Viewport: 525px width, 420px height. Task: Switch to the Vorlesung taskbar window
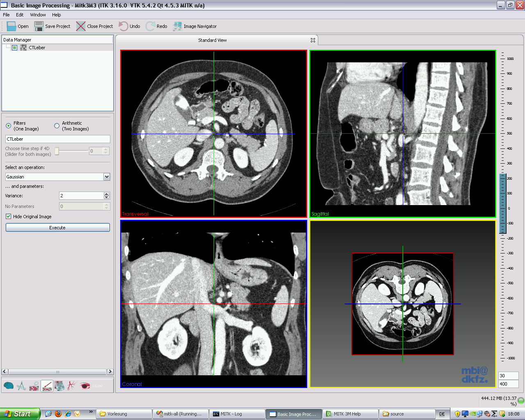click(x=124, y=414)
